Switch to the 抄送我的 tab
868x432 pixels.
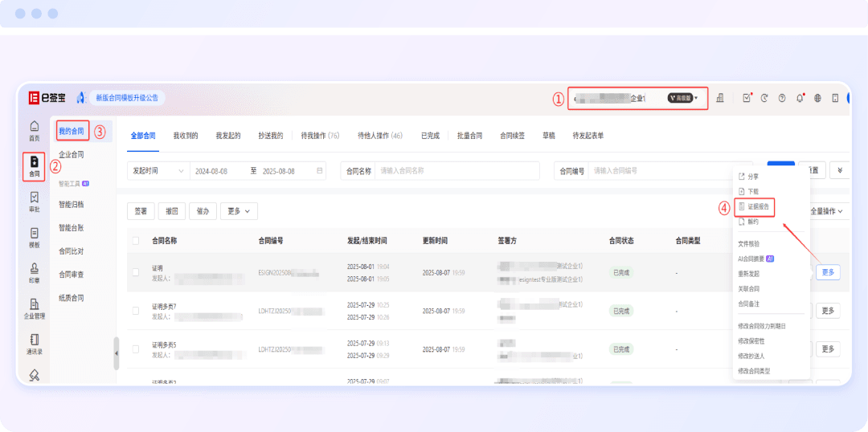coord(271,136)
